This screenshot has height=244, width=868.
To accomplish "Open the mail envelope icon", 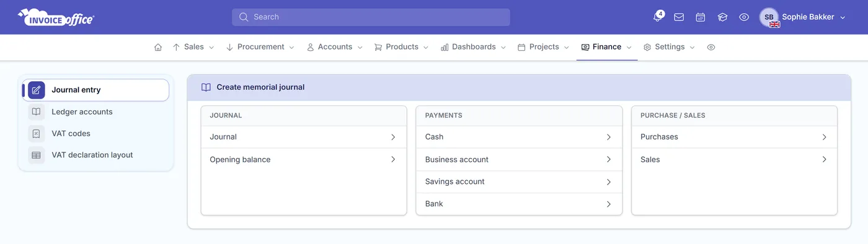I will [x=679, y=17].
